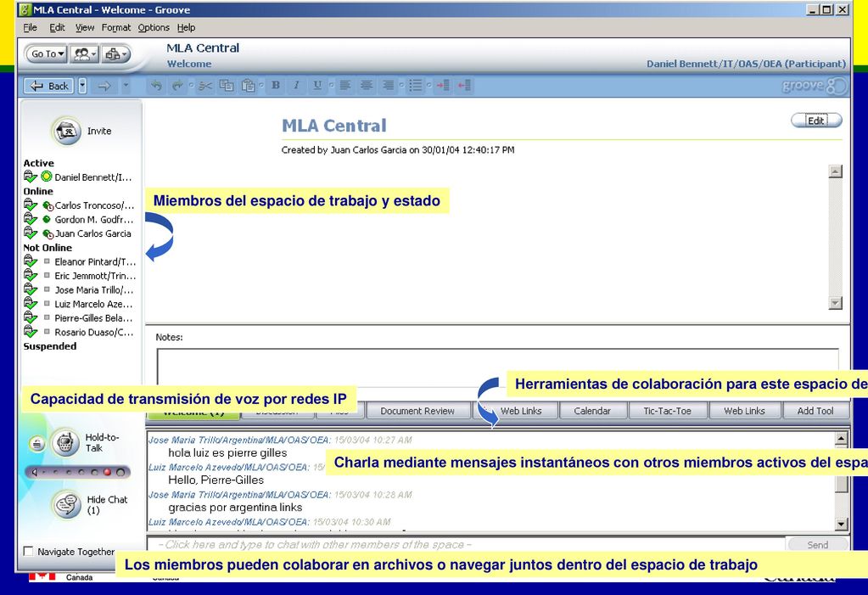Click the Edit button on MLA Central page

[816, 121]
